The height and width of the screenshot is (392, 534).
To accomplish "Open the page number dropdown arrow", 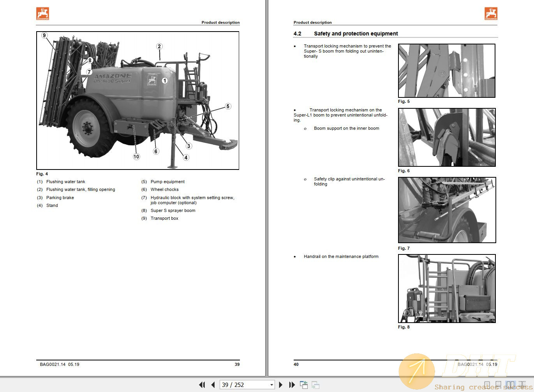I will point(271,385).
